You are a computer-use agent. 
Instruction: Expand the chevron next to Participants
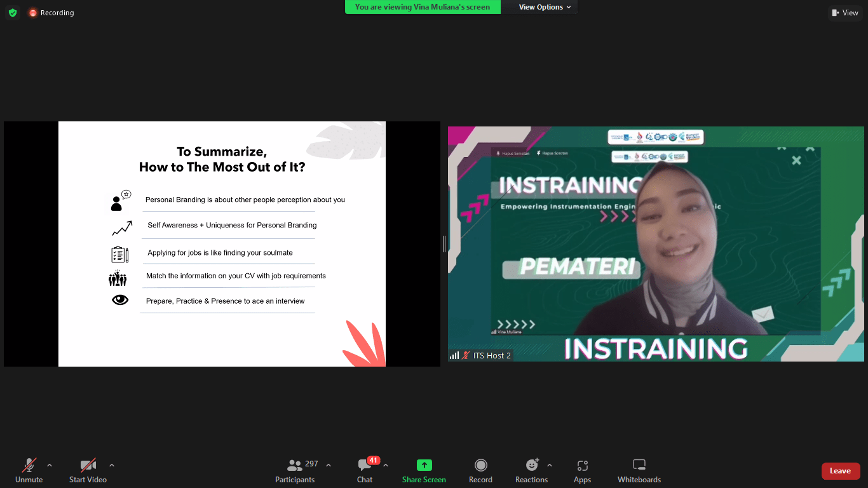pyautogui.click(x=329, y=465)
